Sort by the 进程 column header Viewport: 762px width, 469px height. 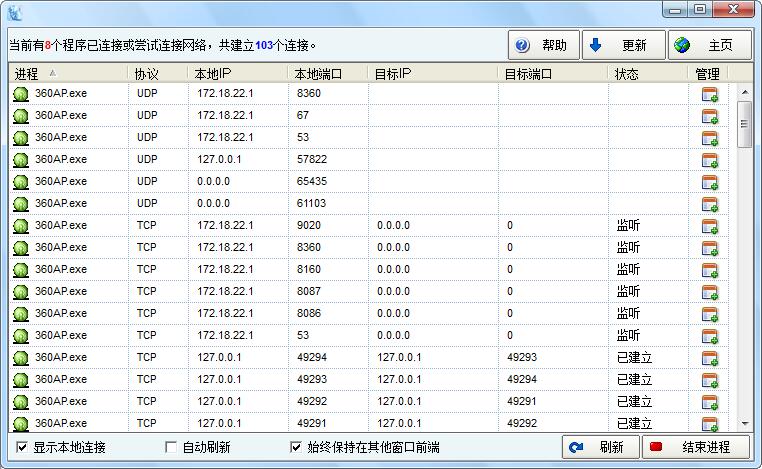coord(68,74)
